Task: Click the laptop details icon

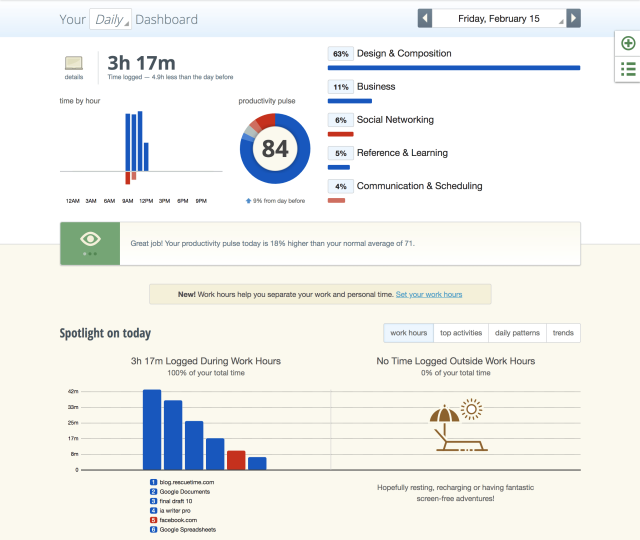Action: 74,64
